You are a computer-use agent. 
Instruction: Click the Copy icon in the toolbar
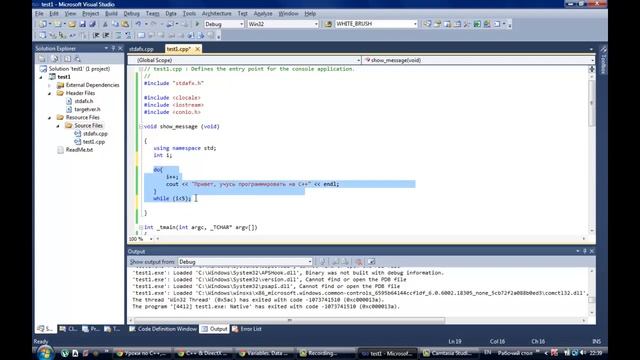pos(115,24)
